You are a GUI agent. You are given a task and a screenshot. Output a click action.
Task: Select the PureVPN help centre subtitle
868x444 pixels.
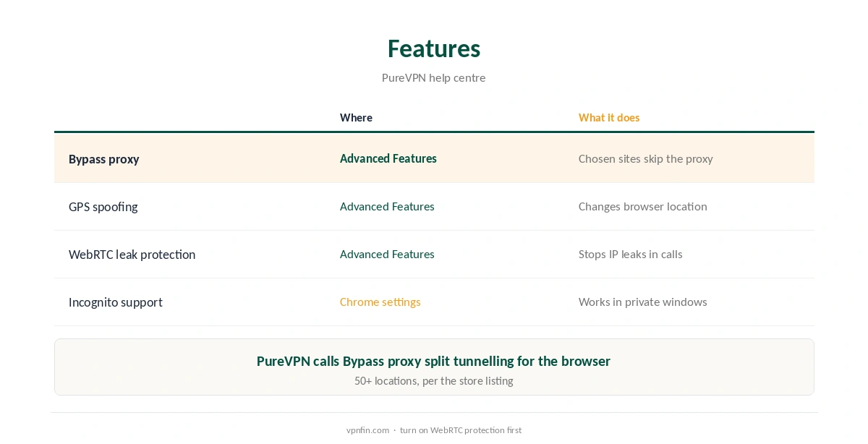434,78
